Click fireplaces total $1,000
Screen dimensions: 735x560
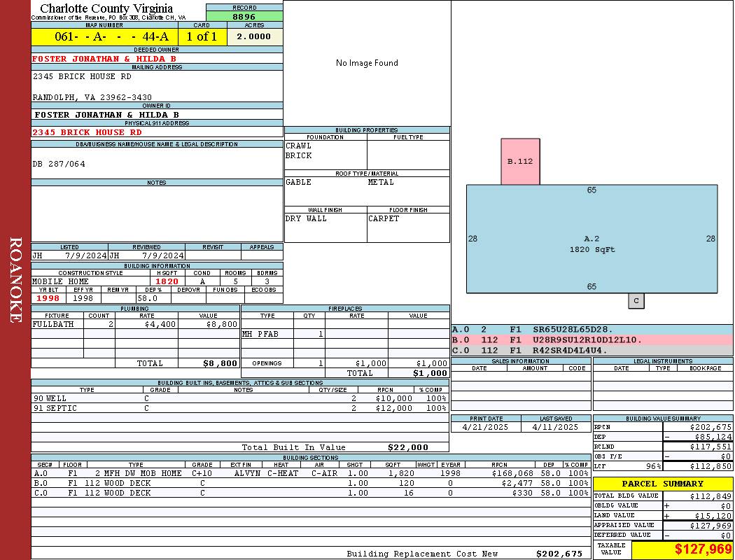[430, 374]
